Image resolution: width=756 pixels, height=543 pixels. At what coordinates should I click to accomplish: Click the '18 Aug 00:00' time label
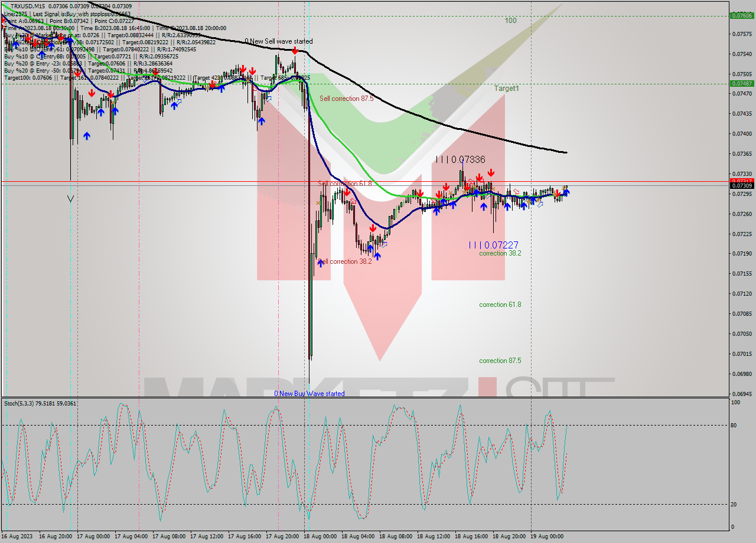(319, 537)
